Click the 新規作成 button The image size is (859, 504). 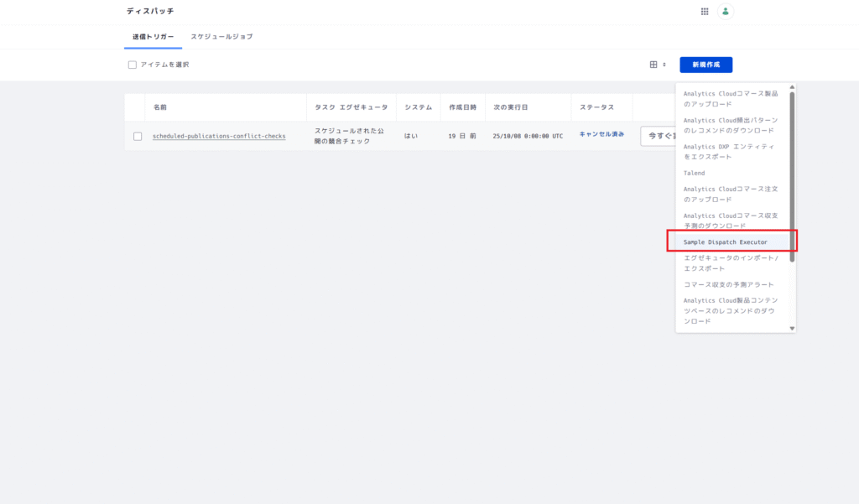pyautogui.click(x=705, y=65)
